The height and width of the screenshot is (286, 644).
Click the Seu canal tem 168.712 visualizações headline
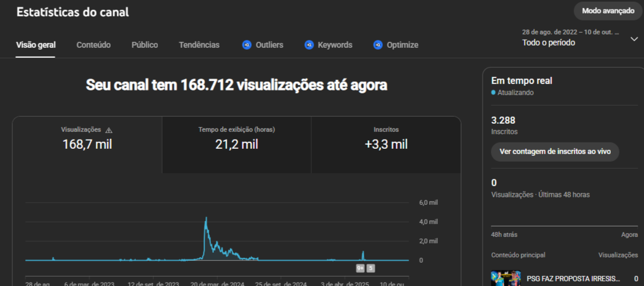(x=237, y=85)
